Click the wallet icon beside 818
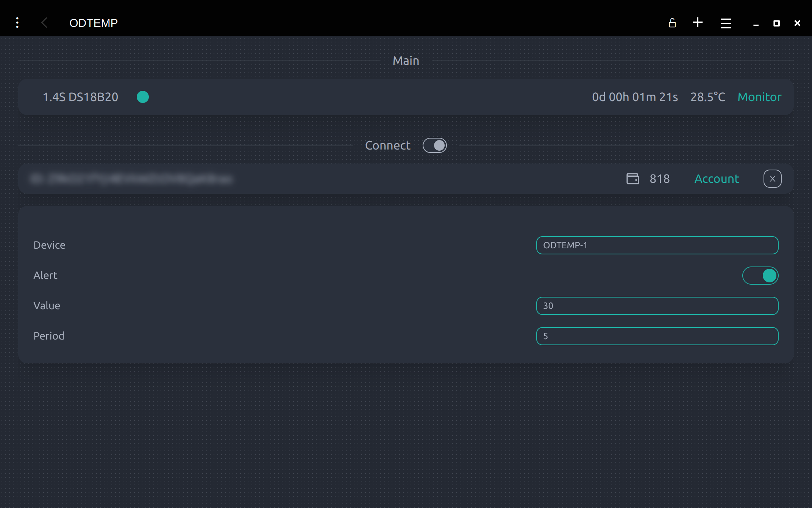The image size is (812, 508). click(632, 179)
